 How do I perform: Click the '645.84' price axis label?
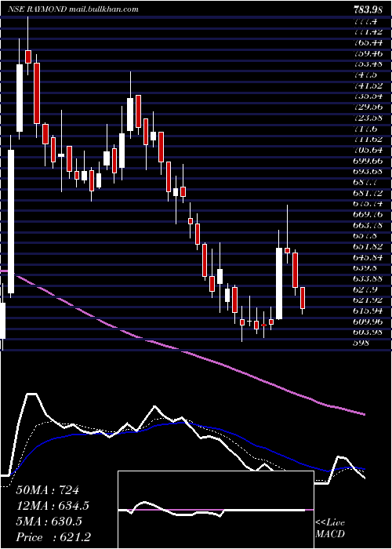pos(368,257)
